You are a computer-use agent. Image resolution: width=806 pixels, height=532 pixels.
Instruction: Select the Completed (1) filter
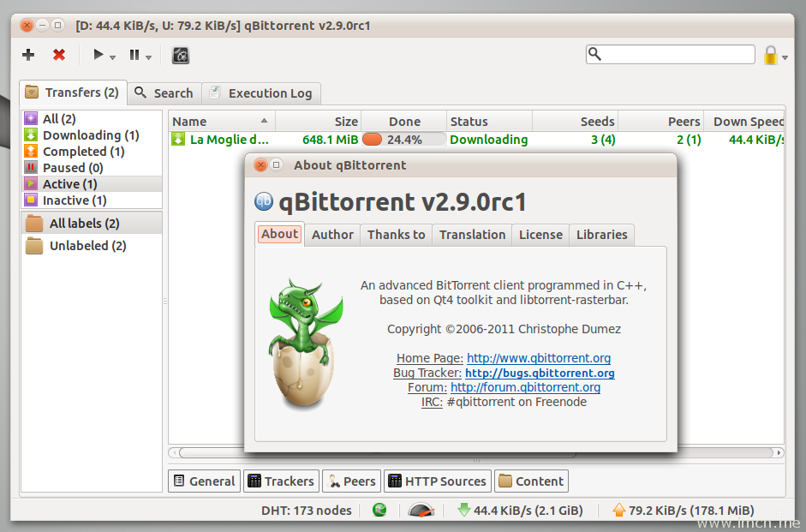point(92,152)
